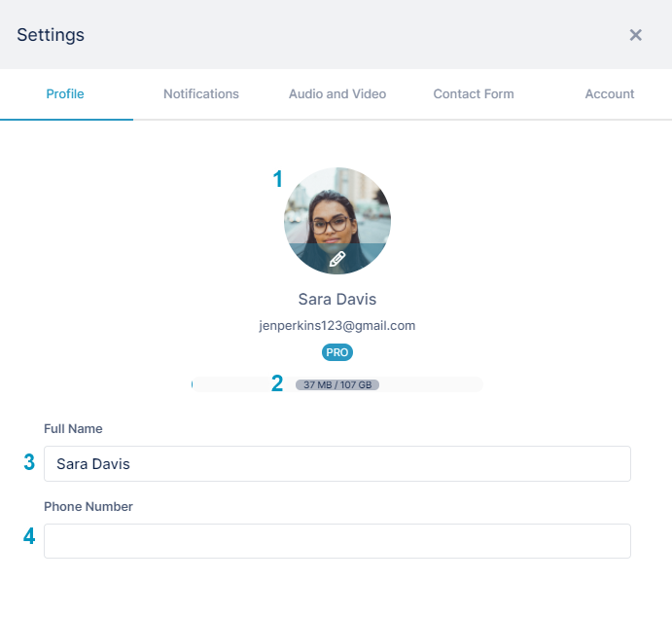The height and width of the screenshot is (617, 672).
Task: Click the Settings dialog title
Action: click(x=51, y=35)
